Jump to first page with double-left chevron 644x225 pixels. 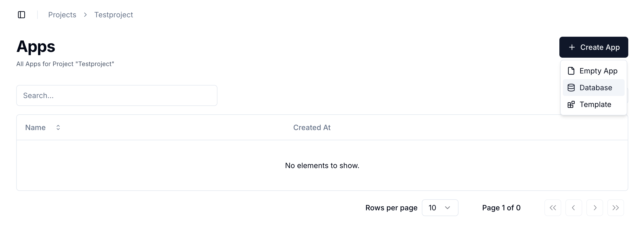[553, 208]
